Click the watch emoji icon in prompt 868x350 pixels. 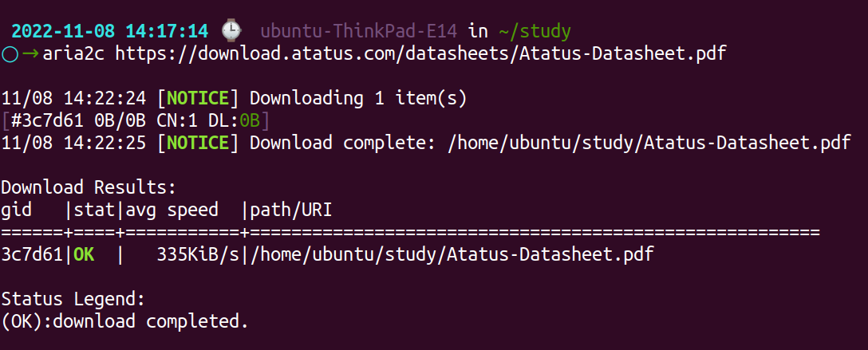point(231,30)
